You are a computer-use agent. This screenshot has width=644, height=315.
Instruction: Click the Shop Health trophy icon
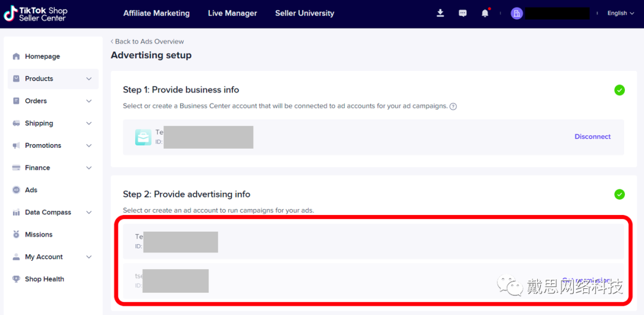coord(17,279)
